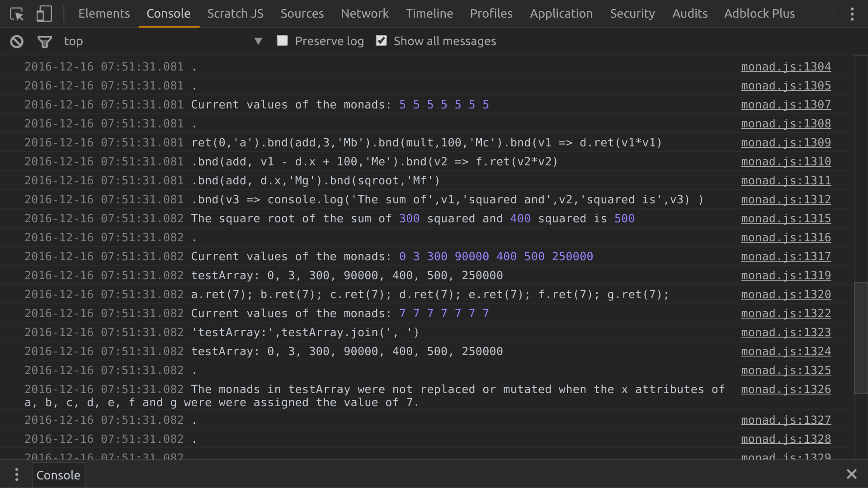The height and width of the screenshot is (488, 868).
Task: Switch to the Elements tab
Action: point(104,13)
